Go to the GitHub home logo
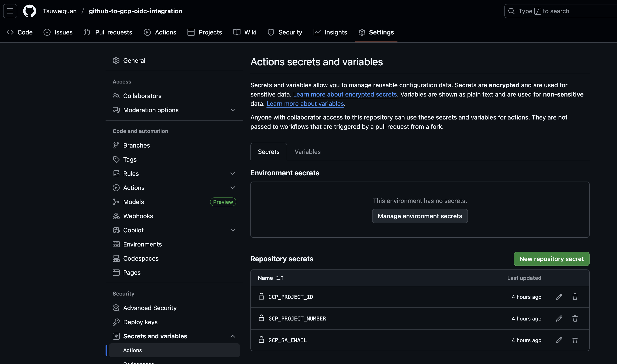This screenshot has height=364, width=617. click(29, 11)
